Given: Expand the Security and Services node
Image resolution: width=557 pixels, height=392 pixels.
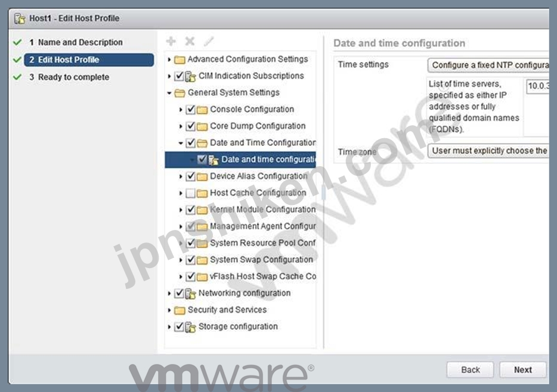Looking at the screenshot, I should 169,310.
